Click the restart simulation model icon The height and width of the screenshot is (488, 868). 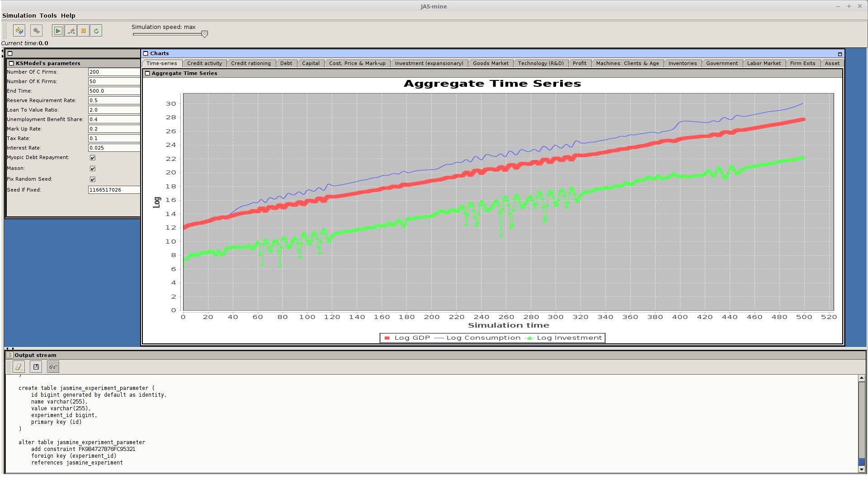[19, 31]
